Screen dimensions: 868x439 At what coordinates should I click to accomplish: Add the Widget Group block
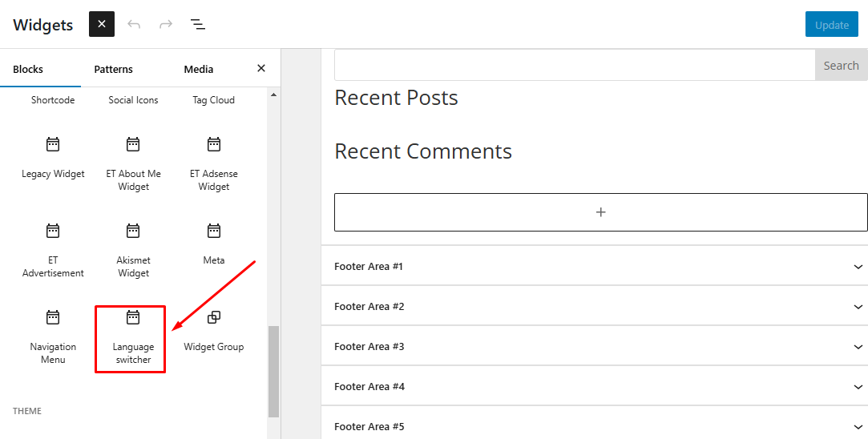(214, 330)
